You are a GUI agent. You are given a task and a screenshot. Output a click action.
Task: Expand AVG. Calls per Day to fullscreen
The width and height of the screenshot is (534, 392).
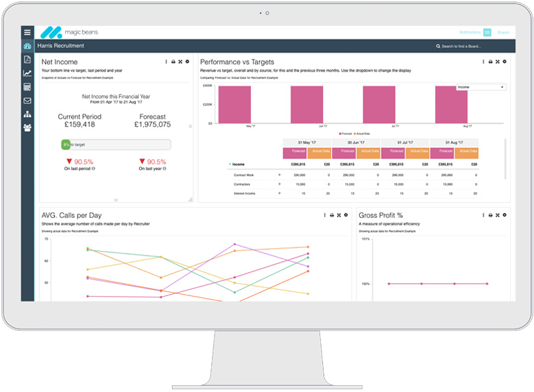click(x=339, y=215)
